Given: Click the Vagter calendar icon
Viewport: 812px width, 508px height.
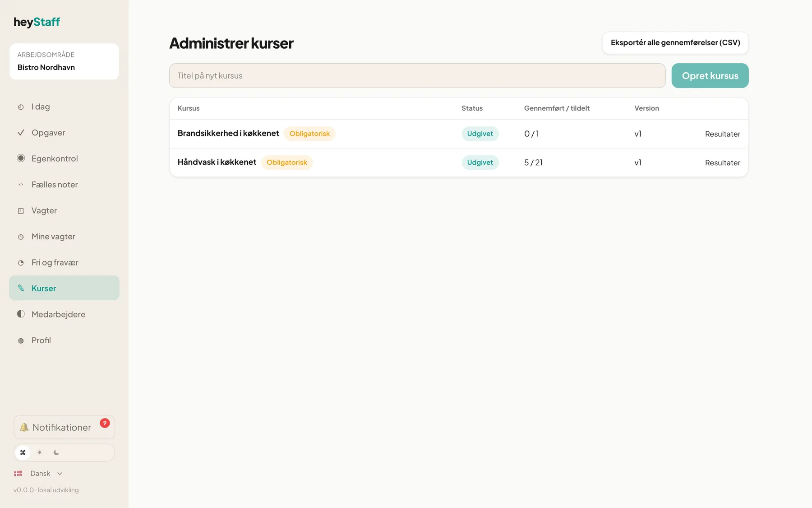Looking at the screenshot, I should [x=21, y=211].
